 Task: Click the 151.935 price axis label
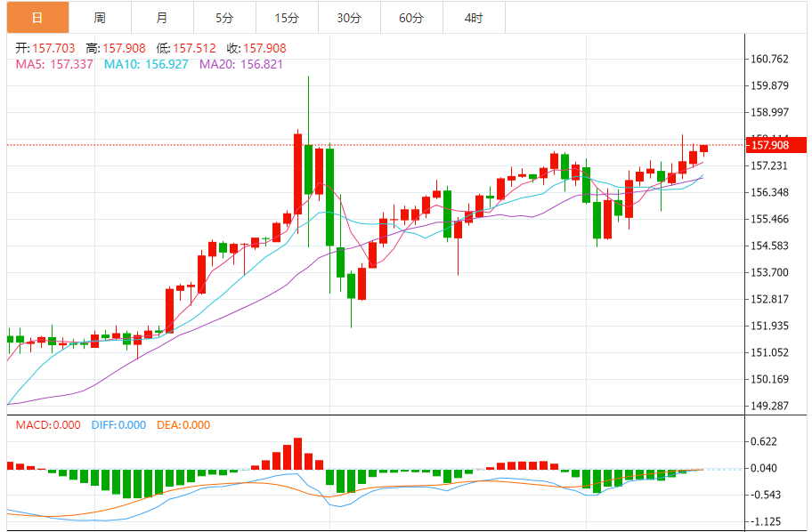coord(769,326)
